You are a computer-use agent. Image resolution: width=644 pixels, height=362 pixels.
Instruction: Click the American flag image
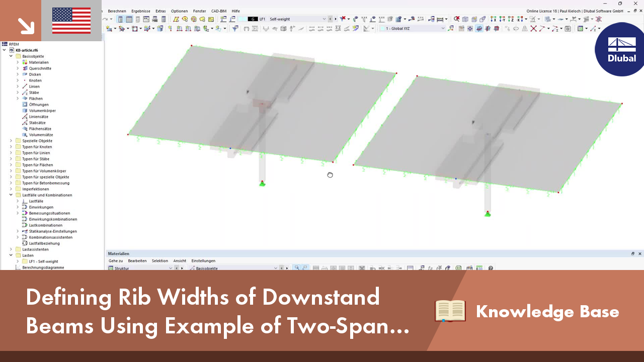click(70, 21)
